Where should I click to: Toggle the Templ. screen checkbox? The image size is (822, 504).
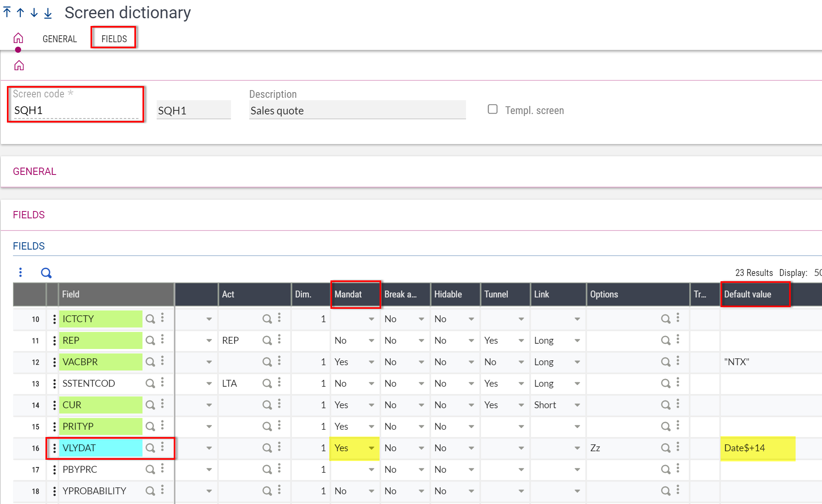[492, 109]
